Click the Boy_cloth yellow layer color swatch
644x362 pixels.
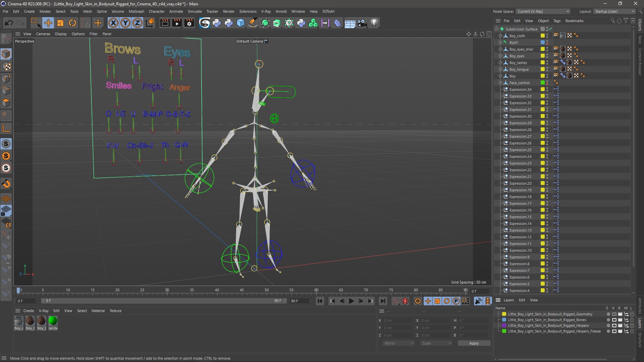[542, 36]
